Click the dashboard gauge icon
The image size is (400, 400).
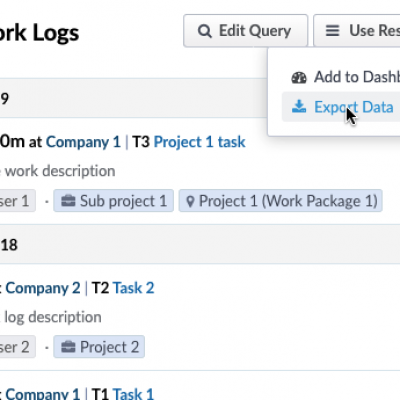(x=299, y=78)
